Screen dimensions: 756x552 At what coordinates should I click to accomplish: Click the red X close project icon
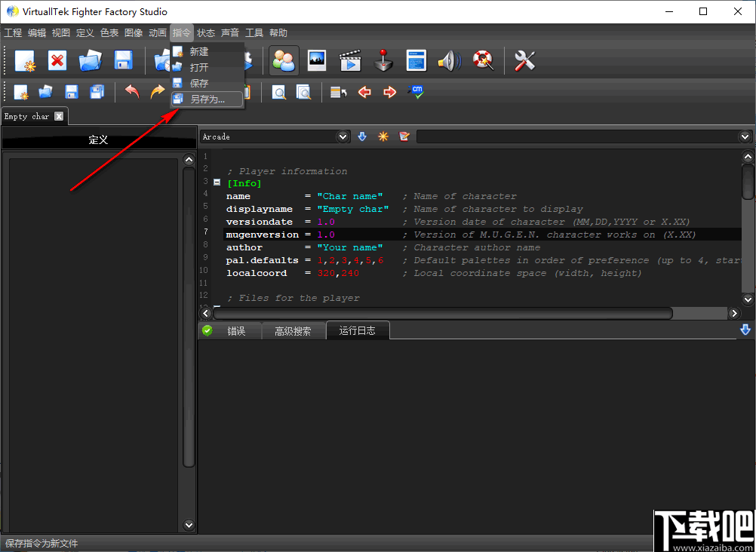tap(57, 61)
